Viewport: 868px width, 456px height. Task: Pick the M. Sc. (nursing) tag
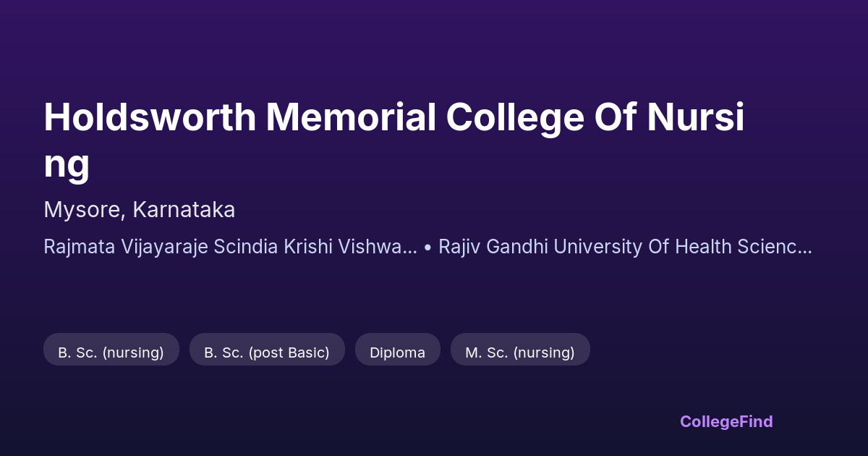click(x=520, y=352)
